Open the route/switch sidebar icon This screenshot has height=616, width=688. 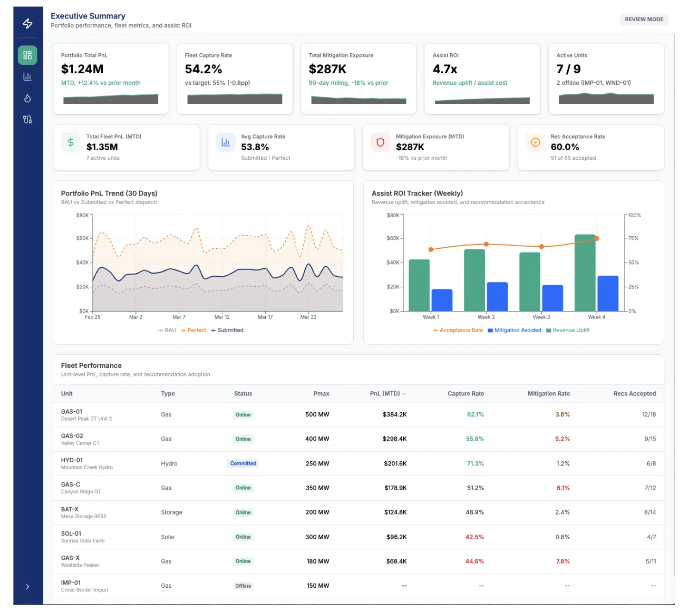pyautogui.click(x=27, y=119)
